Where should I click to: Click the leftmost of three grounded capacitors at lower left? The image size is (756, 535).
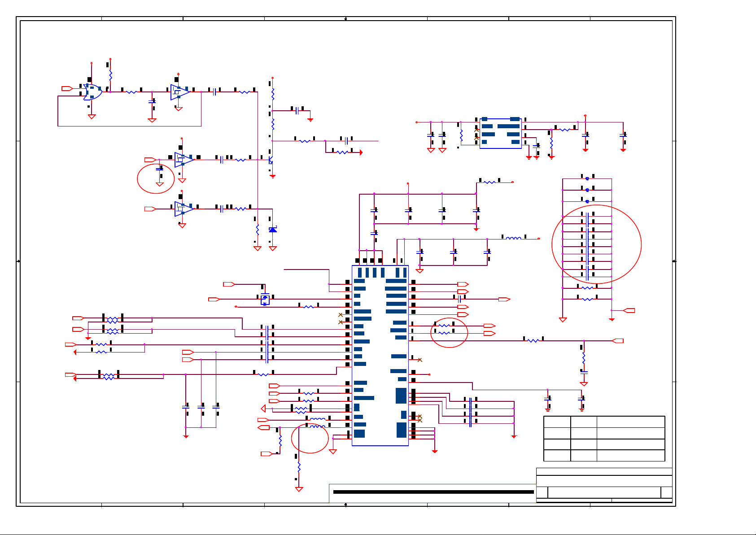[186, 407]
